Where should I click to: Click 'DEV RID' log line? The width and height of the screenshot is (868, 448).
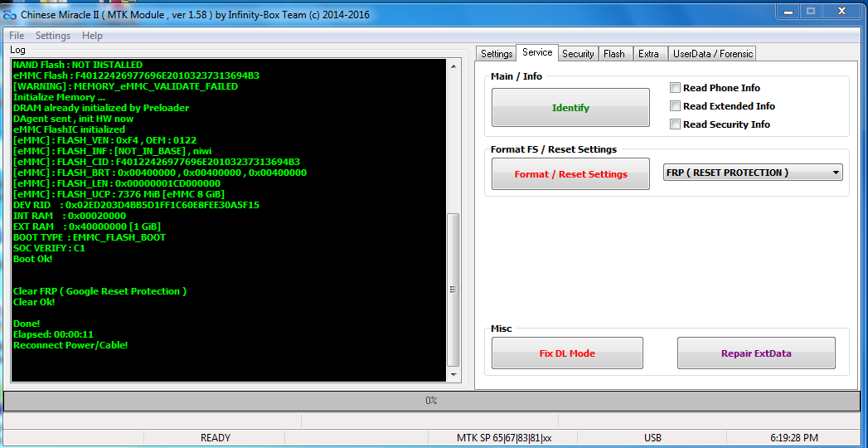[136, 205]
